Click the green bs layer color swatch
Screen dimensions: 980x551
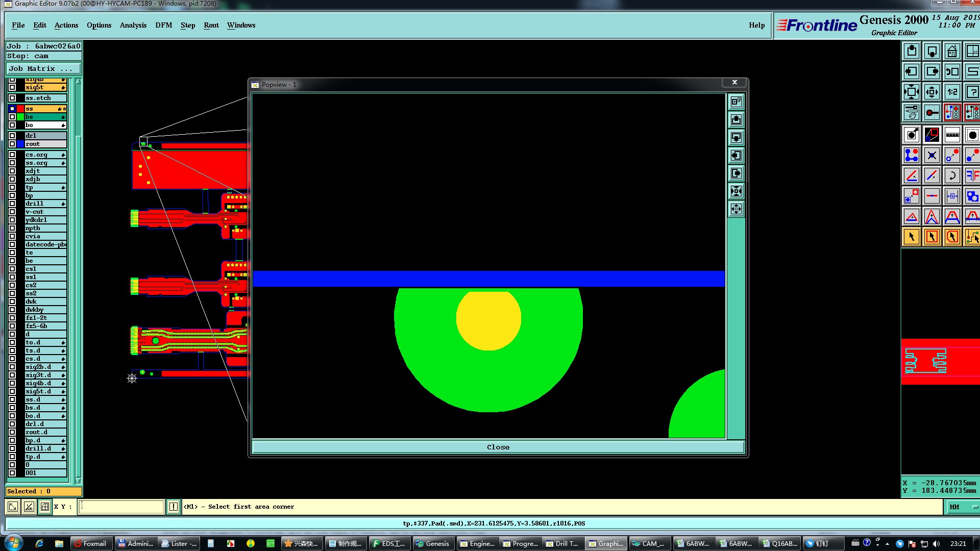(x=20, y=117)
